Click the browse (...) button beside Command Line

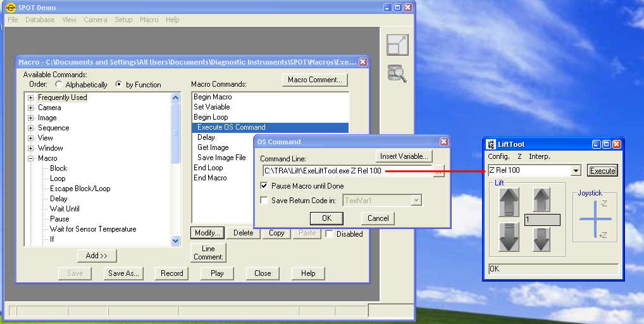[438, 171]
